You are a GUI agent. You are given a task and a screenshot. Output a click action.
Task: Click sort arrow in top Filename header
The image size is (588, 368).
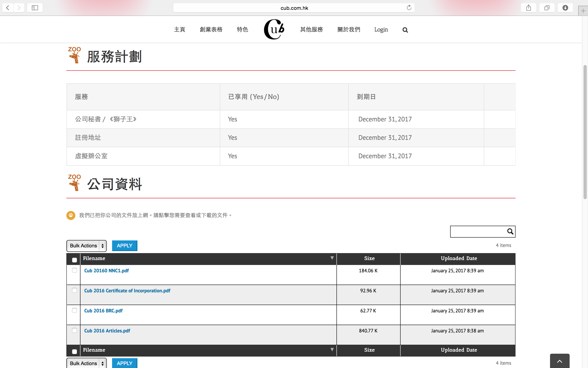pos(332,258)
